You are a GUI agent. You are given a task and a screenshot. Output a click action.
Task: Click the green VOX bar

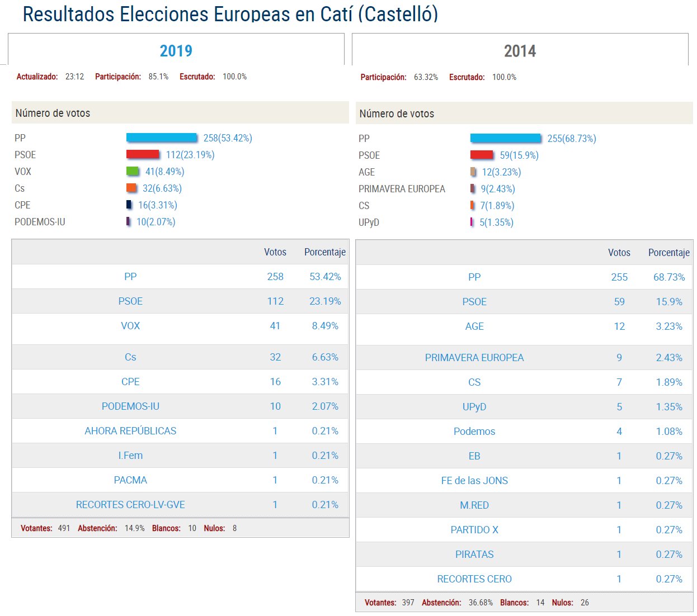[133, 171]
